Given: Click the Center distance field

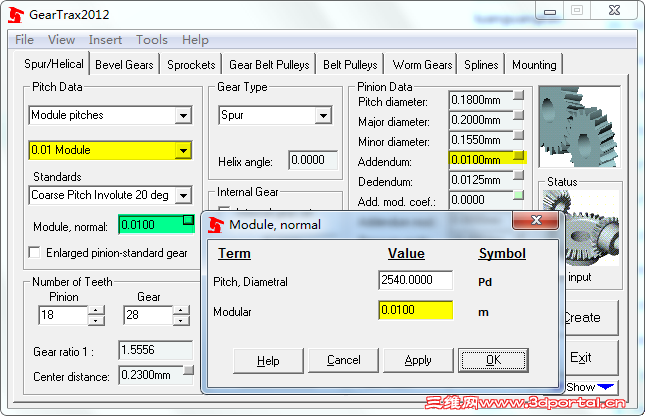Looking at the screenshot, I should (x=151, y=375).
